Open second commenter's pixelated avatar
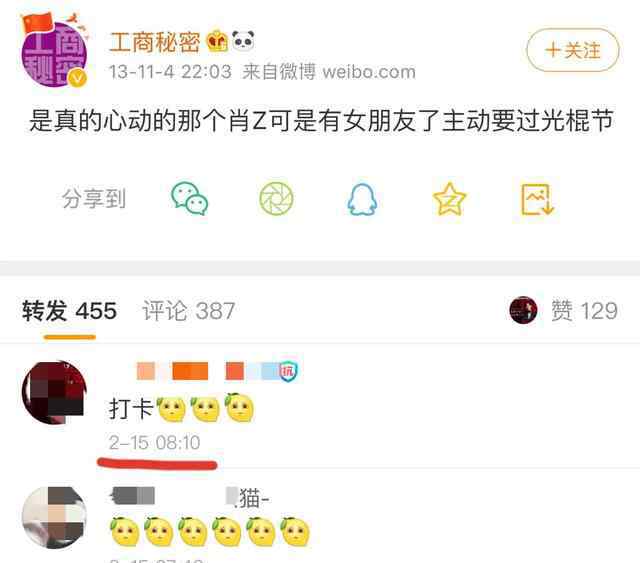640x563 pixels. click(54, 517)
